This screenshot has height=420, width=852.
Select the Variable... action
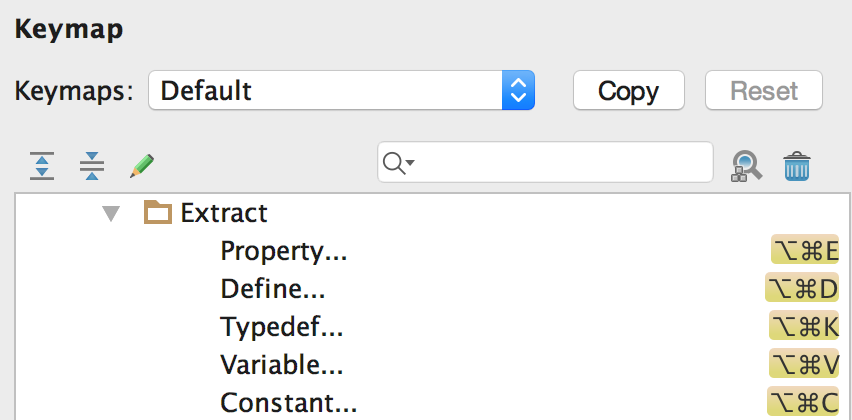point(282,365)
